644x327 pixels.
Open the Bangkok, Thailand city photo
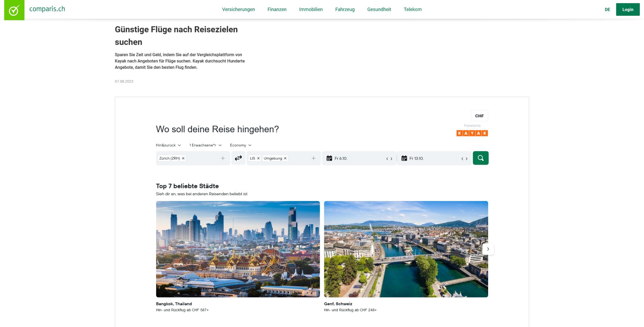(x=238, y=249)
